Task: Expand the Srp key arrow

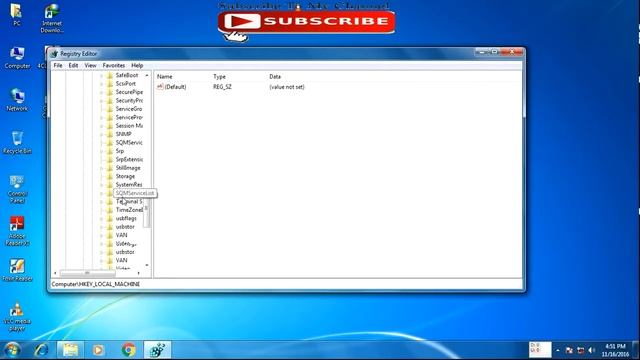Action: 102,151
